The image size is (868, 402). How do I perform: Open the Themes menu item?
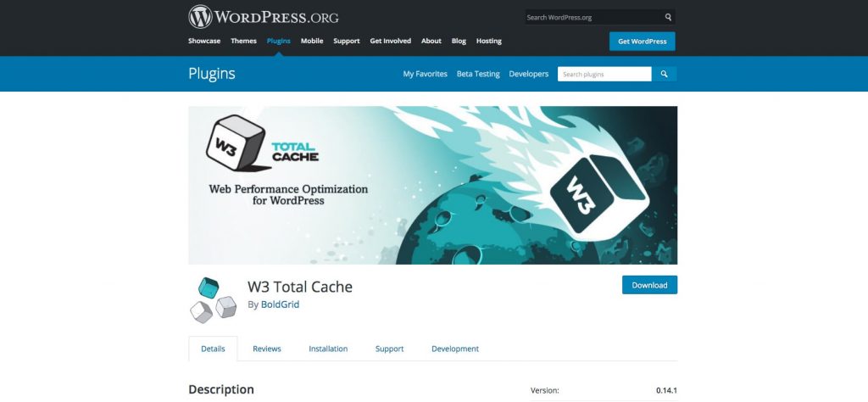243,41
